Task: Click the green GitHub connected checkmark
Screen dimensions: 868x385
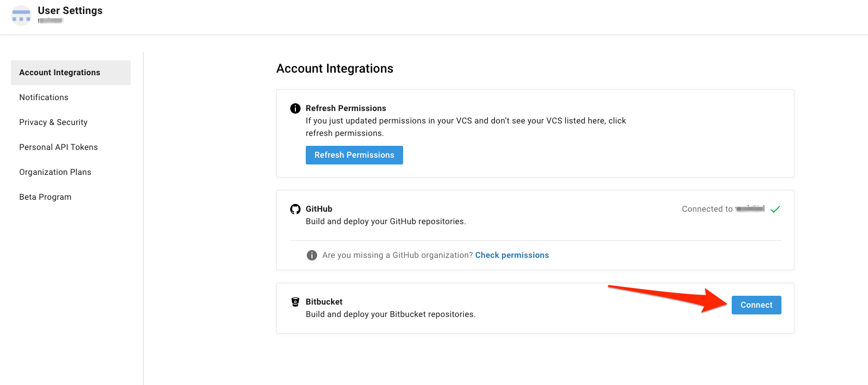Action: click(775, 209)
